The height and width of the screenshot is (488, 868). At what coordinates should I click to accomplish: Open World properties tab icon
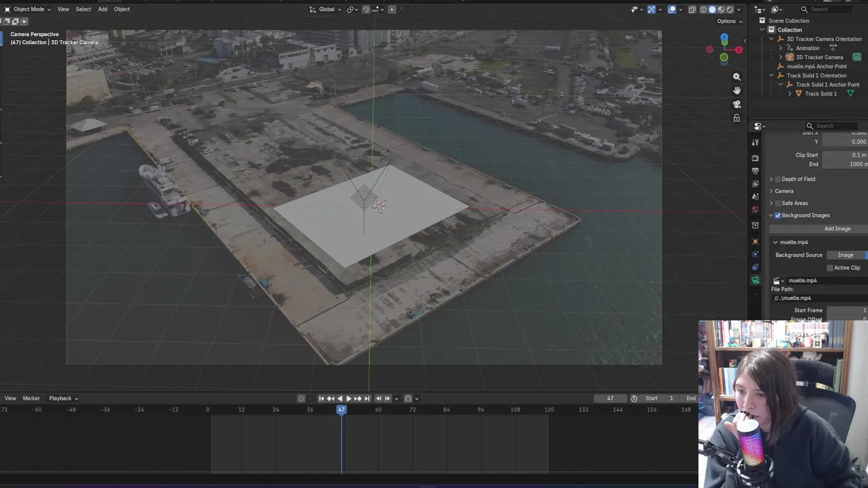pyautogui.click(x=755, y=209)
